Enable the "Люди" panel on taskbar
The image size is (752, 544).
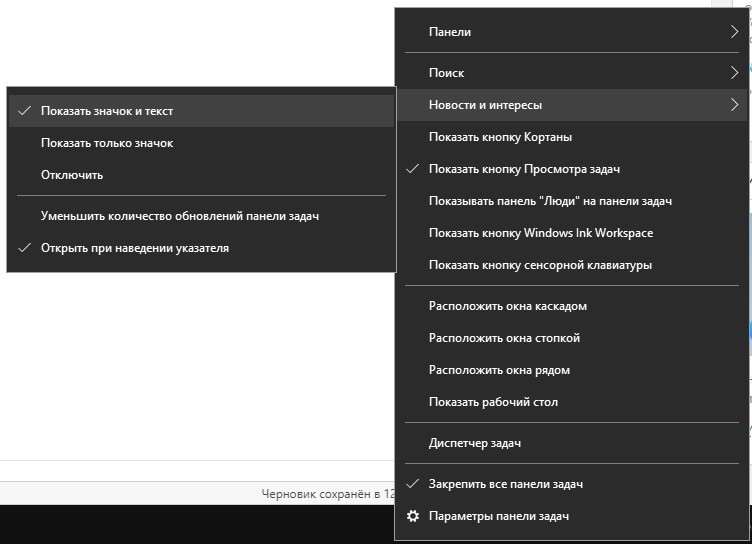550,201
